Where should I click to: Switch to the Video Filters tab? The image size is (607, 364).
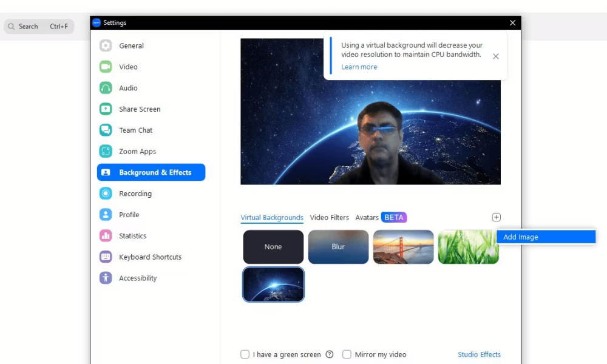329,217
